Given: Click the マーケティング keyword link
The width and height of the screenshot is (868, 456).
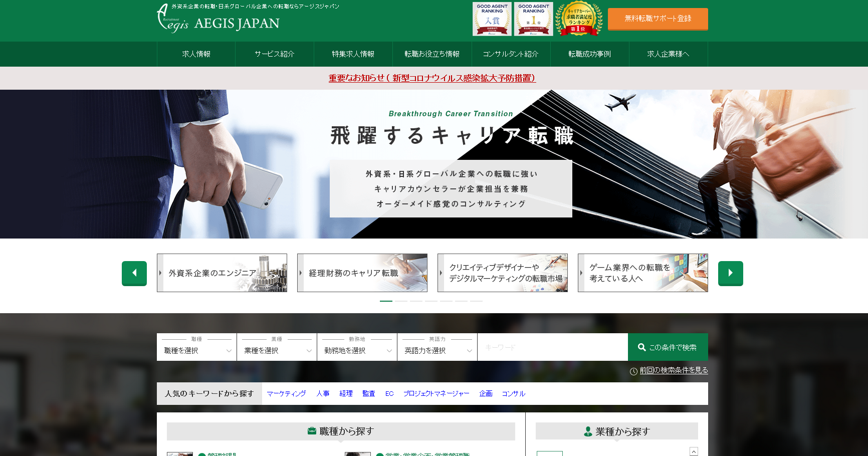Looking at the screenshot, I should pyautogui.click(x=286, y=393).
